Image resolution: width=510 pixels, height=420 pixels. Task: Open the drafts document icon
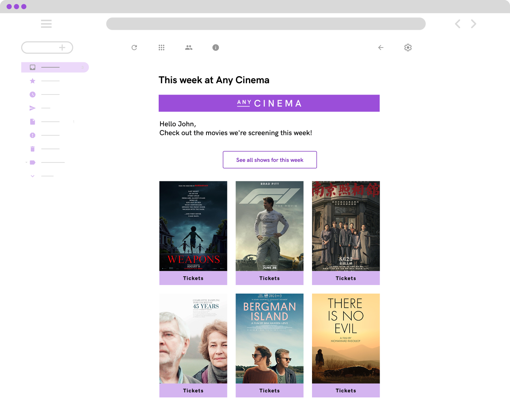coord(33,122)
